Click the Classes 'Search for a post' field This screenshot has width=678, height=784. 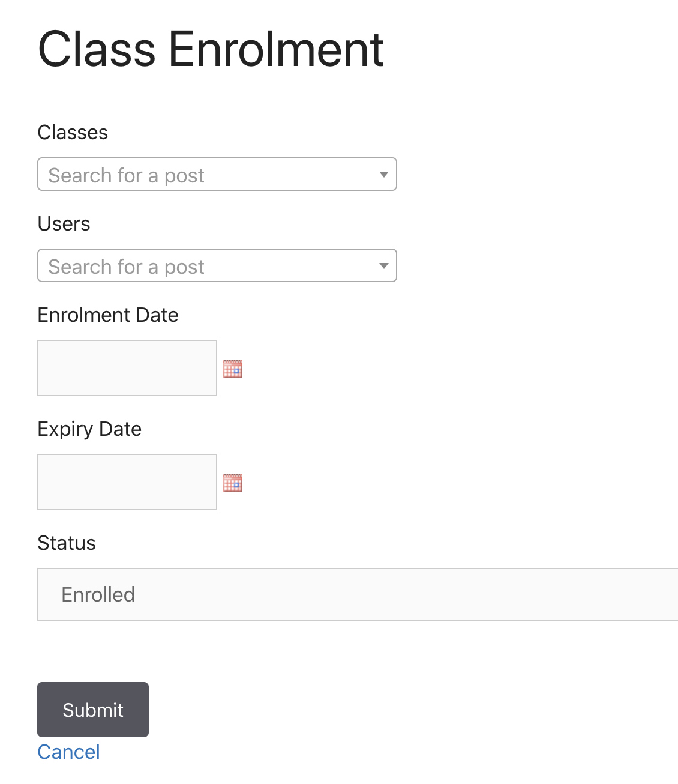click(x=217, y=174)
